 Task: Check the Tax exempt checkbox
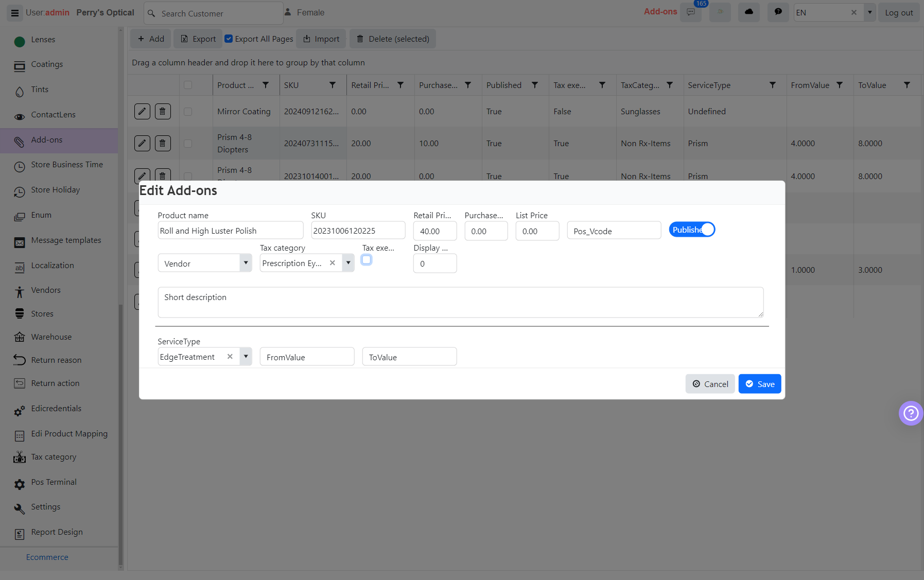[x=367, y=260]
